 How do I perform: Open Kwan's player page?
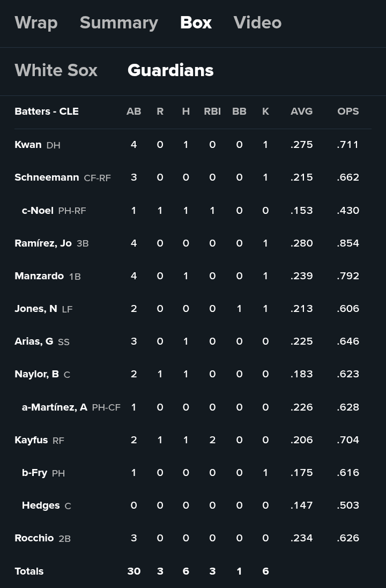[x=28, y=145]
